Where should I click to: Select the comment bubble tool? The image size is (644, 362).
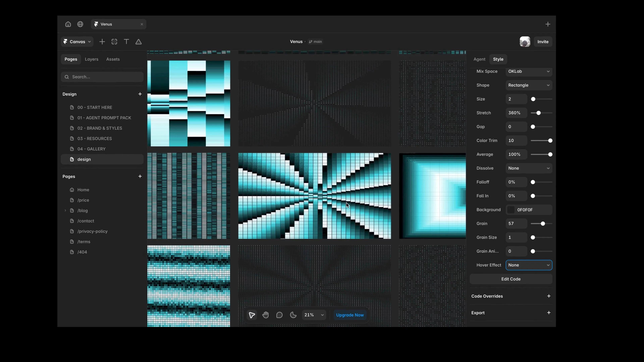[x=279, y=315]
